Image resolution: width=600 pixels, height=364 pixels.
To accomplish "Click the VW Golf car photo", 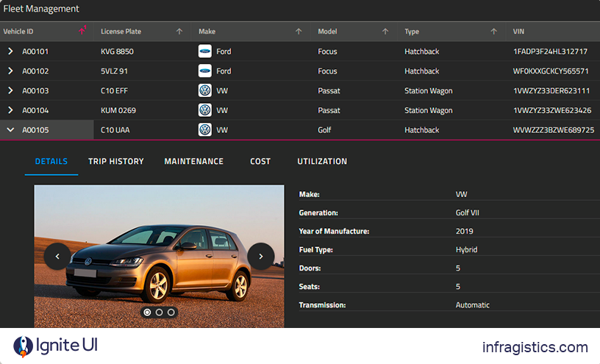I will (x=159, y=257).
